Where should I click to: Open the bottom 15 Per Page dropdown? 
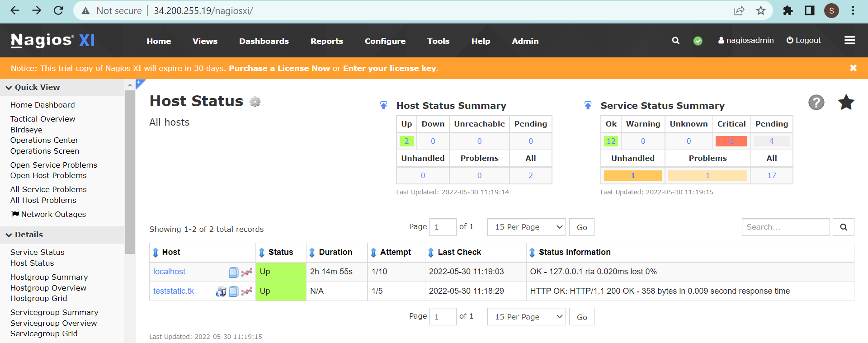pos(527,316)
